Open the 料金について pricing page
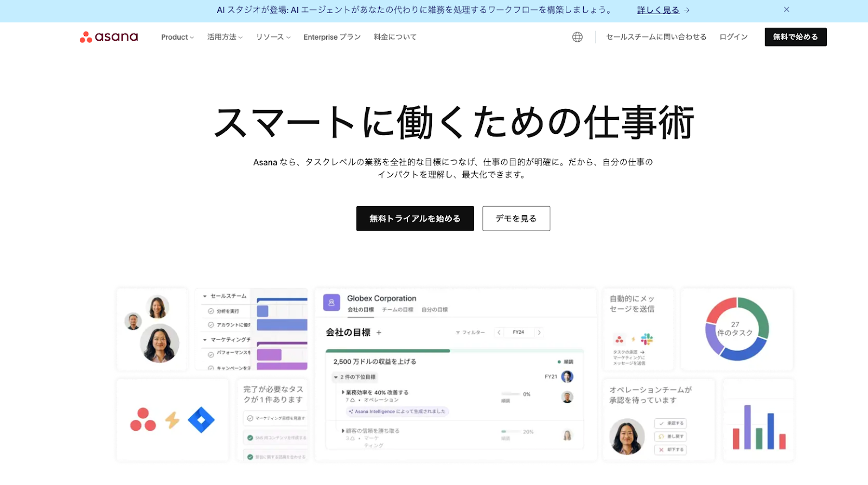The width and height of the screenshot is (868, 485). (395, 37)
